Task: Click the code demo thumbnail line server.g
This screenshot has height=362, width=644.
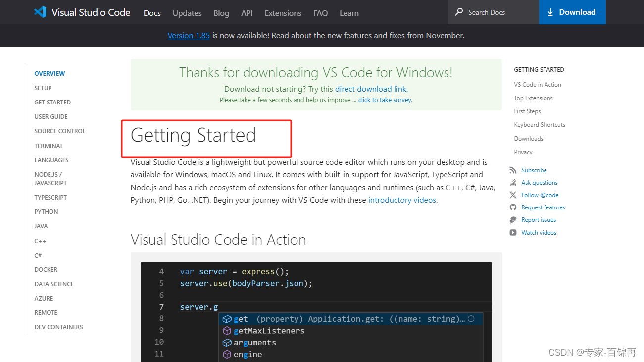Action: pos(199,307)
